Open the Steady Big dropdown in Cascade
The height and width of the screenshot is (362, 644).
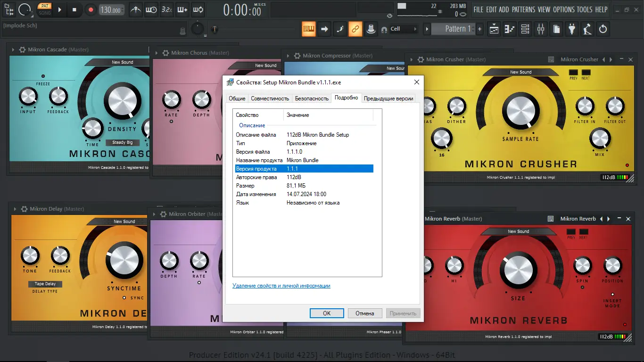point(123,142)
